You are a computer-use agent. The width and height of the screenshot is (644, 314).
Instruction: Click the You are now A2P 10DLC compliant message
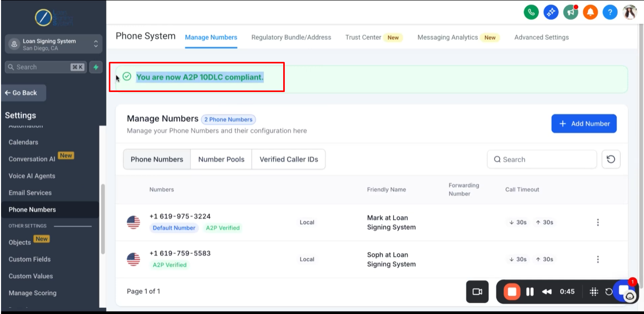pos(200,77)
